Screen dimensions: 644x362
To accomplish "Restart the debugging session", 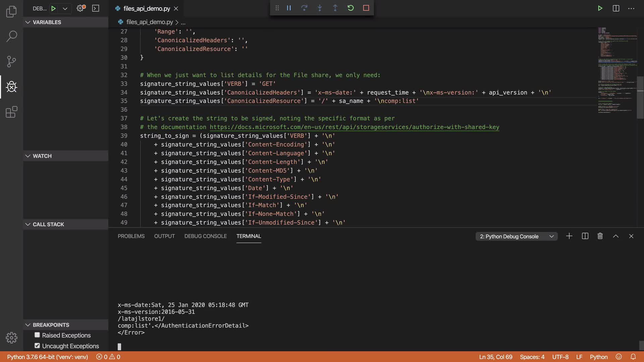I will tap(351, 8).
